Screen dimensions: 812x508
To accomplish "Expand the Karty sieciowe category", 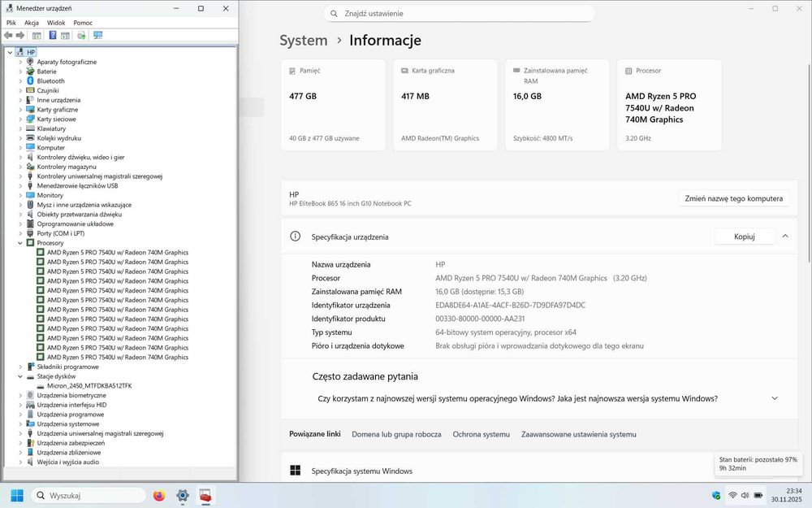I will pyautogui.click(x=20, y=119).
